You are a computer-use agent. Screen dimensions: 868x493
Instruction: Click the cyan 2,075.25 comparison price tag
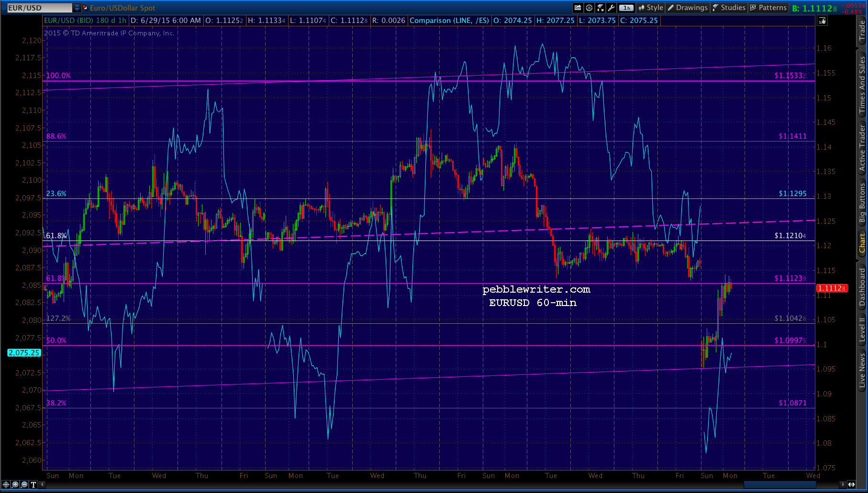coord(24,353)
